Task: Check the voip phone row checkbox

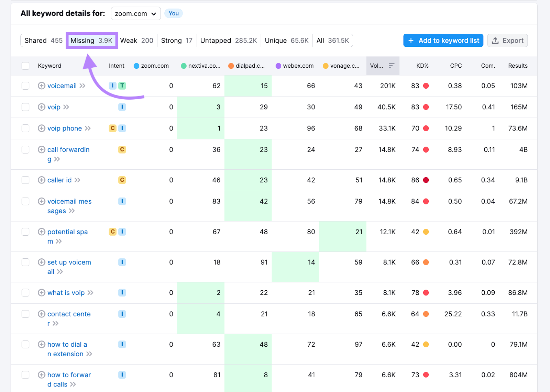Action: click(25, 128)
